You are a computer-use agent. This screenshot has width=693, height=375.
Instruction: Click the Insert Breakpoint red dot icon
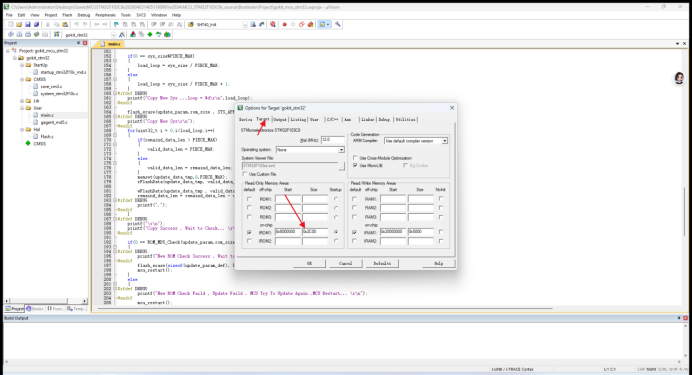point(285,24)
